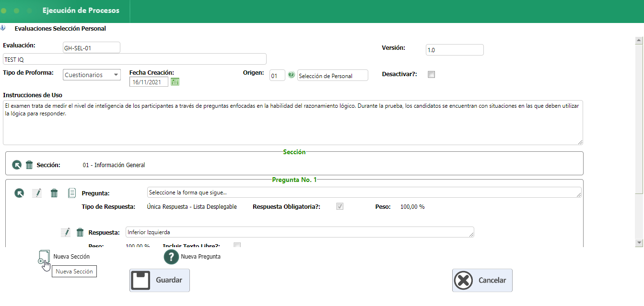Click the green help icon next to Origen
The image size is (644, 306).
pyautogui.click(x=292, y=75)
